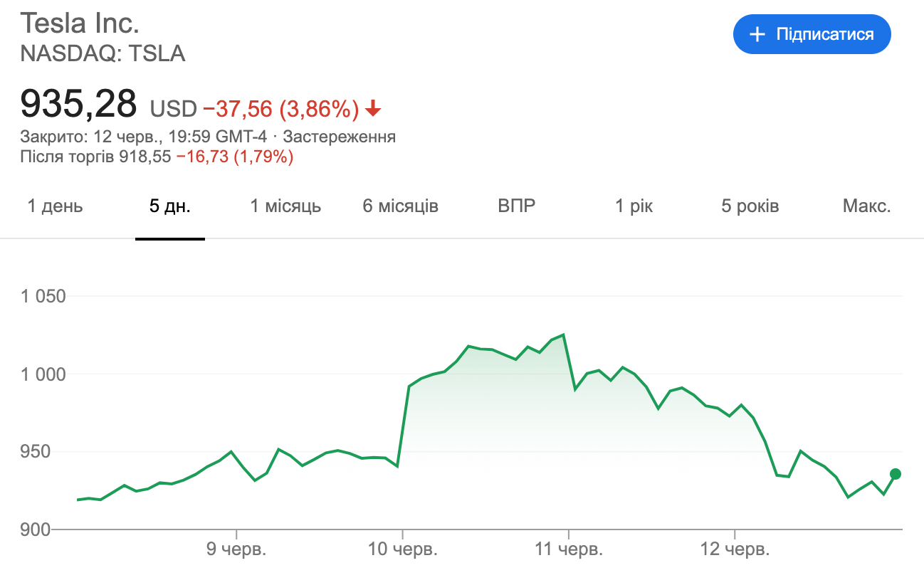Select the ВПР year-to-date tab
Viewport: 924px width, 585px height.
click(517, 206)
